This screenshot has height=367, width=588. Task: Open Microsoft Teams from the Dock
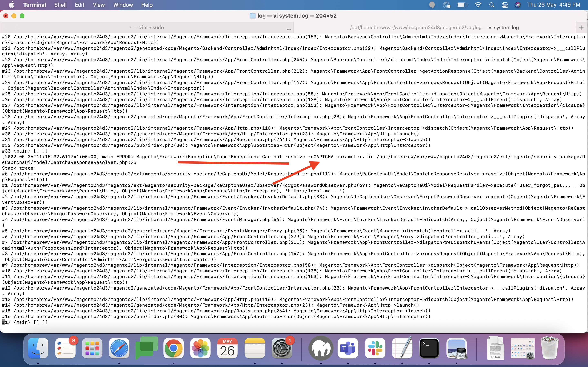click(348, 348)
